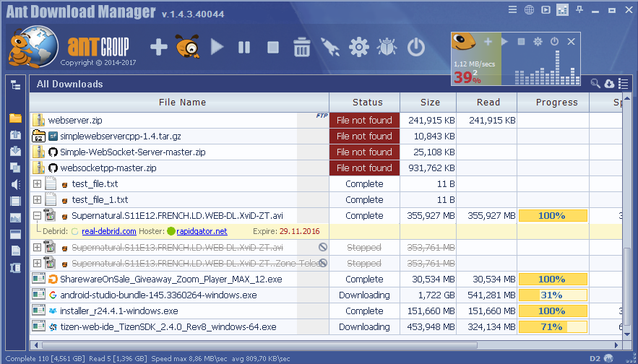Click the power icon in the speed widget
The height and width of the screenshot is (364, 638).
pos(554,41)
